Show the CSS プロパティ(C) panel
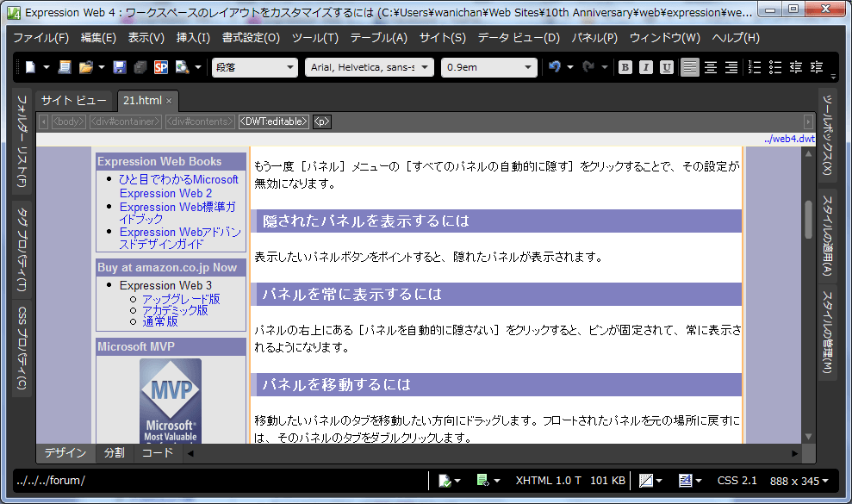The width and height of the screenshot is (852, 504). [x=22, y=349]
